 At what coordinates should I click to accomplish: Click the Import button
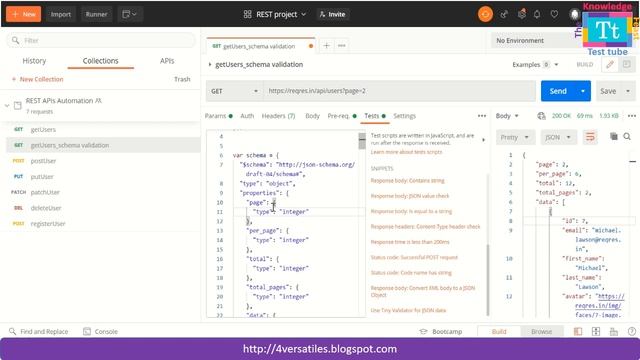[x=60, y=14]
